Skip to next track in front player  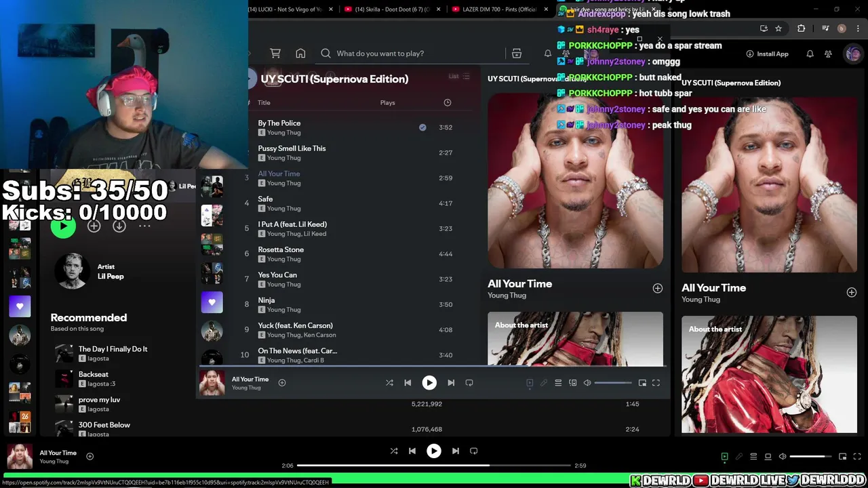[x=451, y=383]
